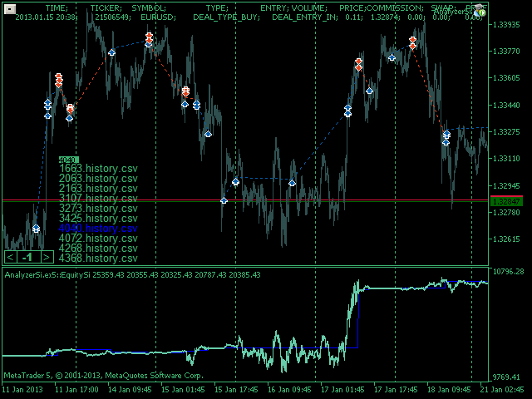
Task: Select 4368.history.csv from the list
Action: [x=98, y=259]
